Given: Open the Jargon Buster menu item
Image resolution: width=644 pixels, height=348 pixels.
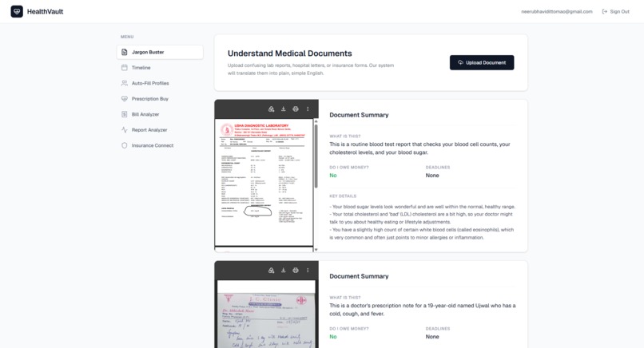Looking at the screenshot, I should click(x=160, y=52).
